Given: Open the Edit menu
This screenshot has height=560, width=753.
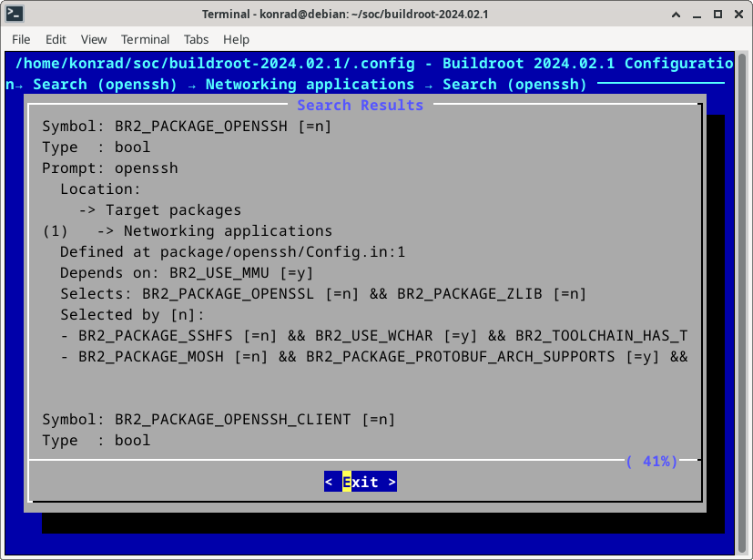Looking at the screenshot, I should pyautogui.click(x=56, y=39).
